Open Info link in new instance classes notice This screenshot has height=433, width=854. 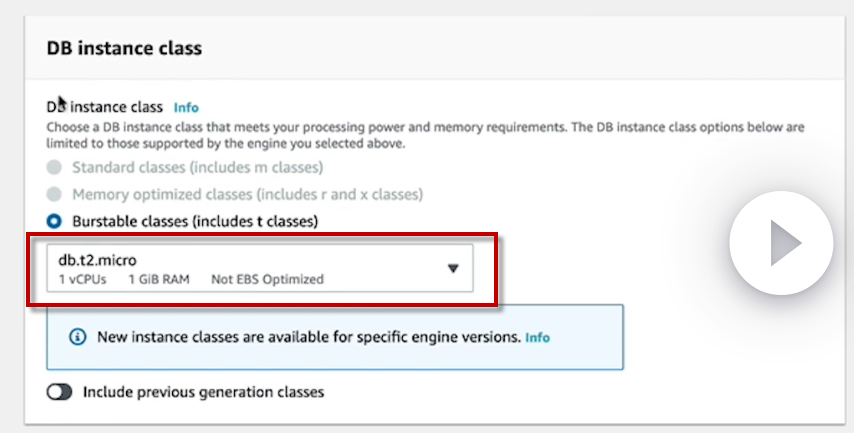[538, 337]
